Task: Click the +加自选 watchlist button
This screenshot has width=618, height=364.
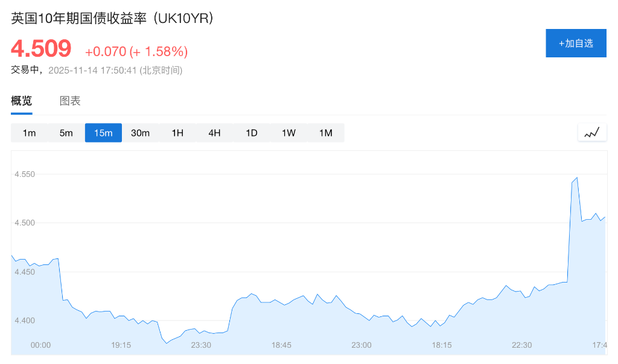Action: point(576,43)
